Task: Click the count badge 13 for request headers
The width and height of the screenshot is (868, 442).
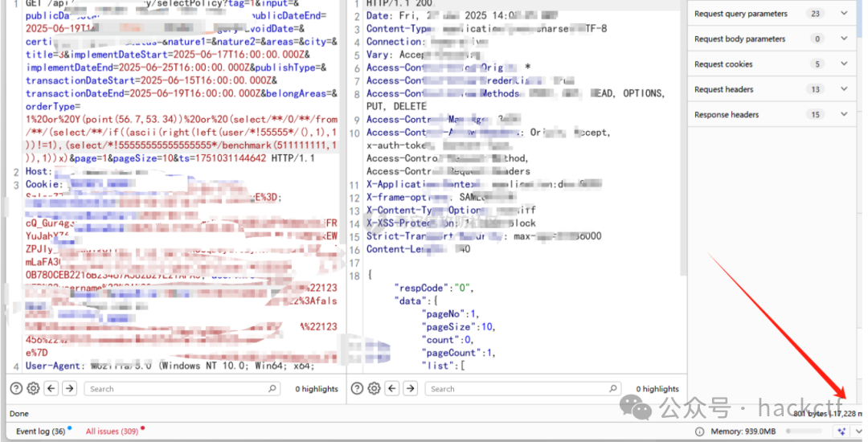Action: pos(816,89)
